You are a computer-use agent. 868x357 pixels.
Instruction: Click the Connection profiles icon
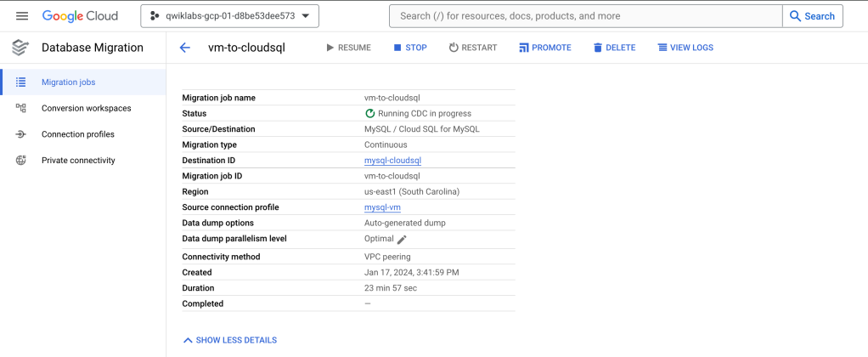[x=21, y=134]
